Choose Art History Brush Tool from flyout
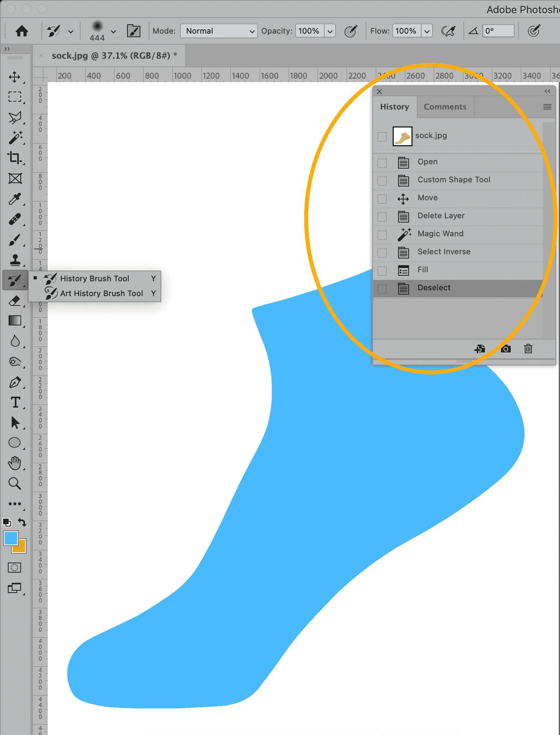Viewport: 560px width, 735px height. [x=101, y=293]
